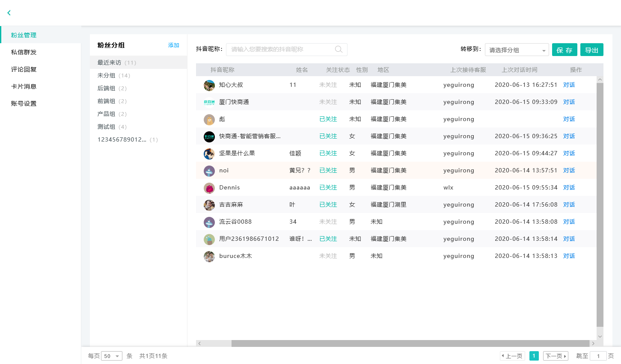Click 知心大叔's avatar
This screenshot has width=621, height=364.
[x=209, y=85]
